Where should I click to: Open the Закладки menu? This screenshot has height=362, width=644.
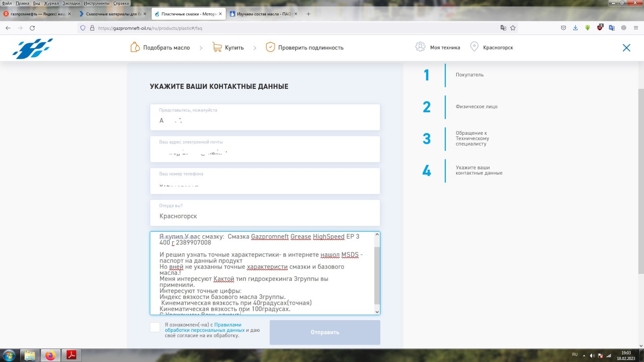click(71, 3)
